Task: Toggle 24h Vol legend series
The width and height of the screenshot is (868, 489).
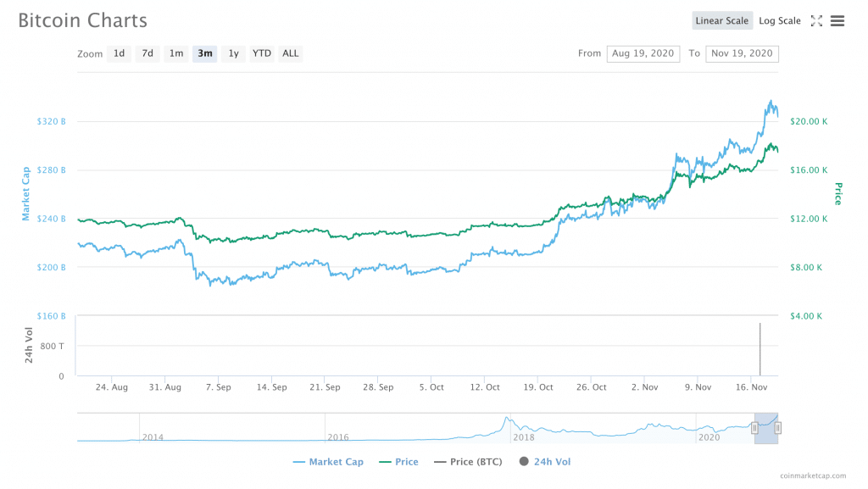Action: (x=545, y=462)
